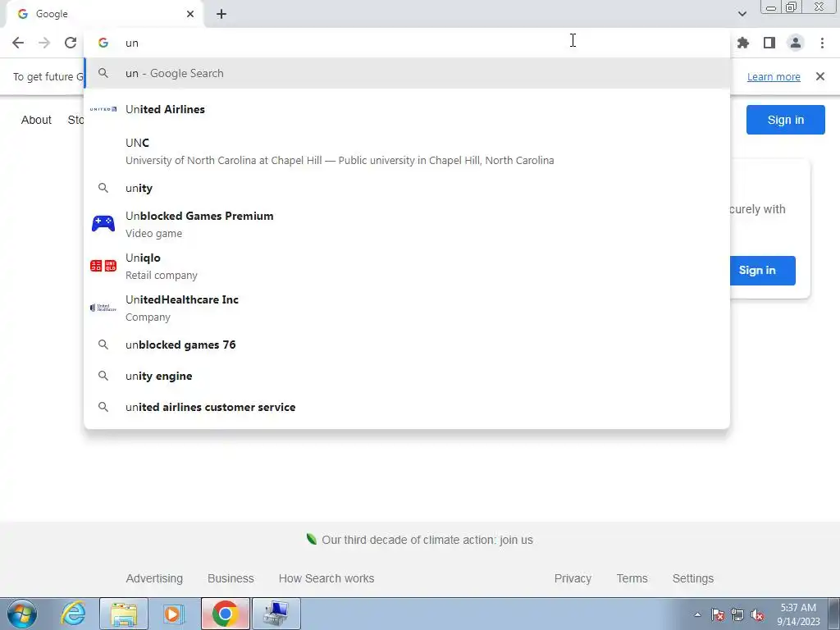The height and width of the screenshot is (630, 840).
Task: Click the United Airlines logo icon
Action: click(103, 109)
